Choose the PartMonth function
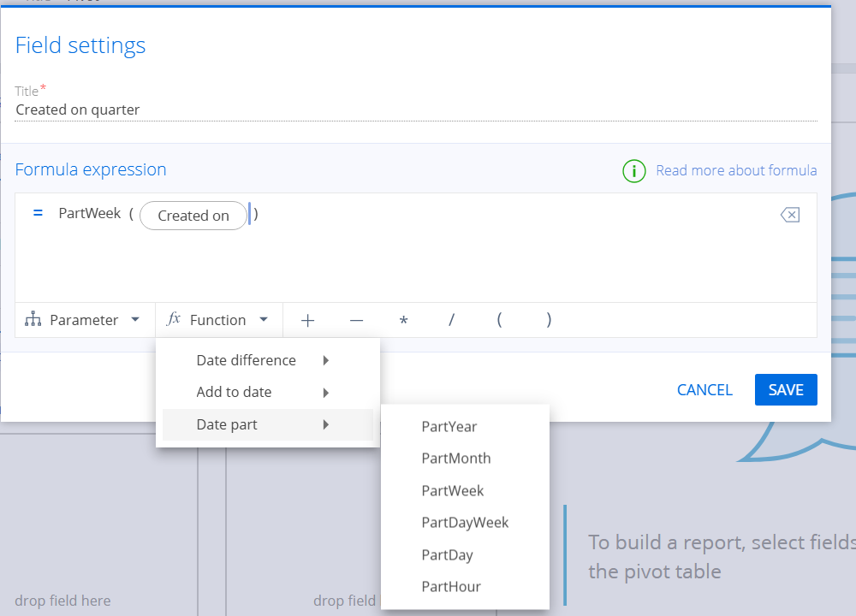 coord(456,459)
